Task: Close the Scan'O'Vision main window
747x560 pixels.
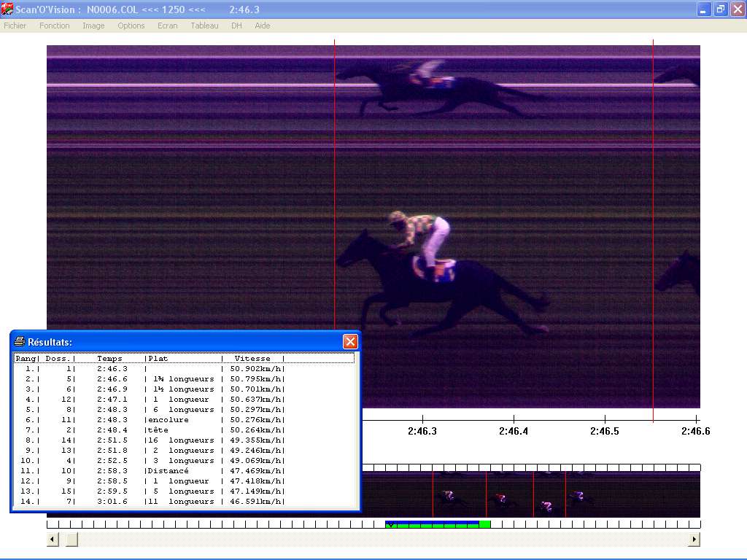Action: coord(738,9)
